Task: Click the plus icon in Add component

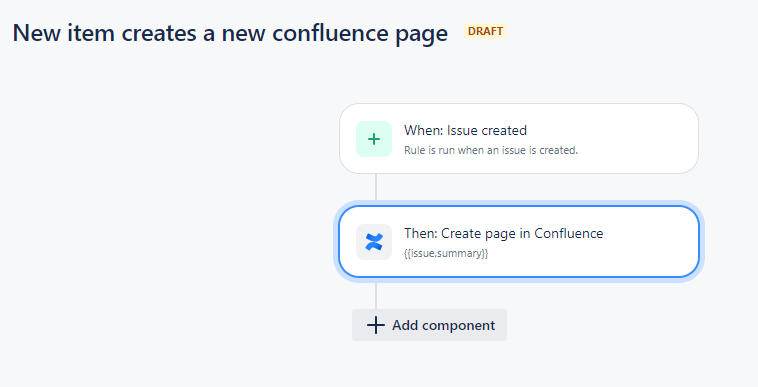Action: (376, 325)
